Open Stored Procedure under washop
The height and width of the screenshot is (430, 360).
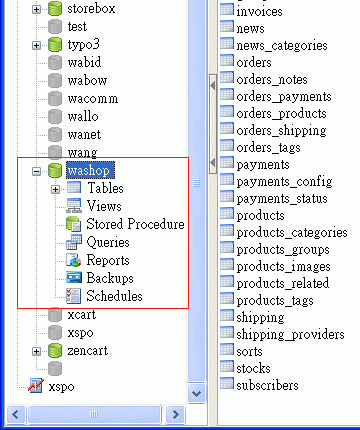click(135, 224)
